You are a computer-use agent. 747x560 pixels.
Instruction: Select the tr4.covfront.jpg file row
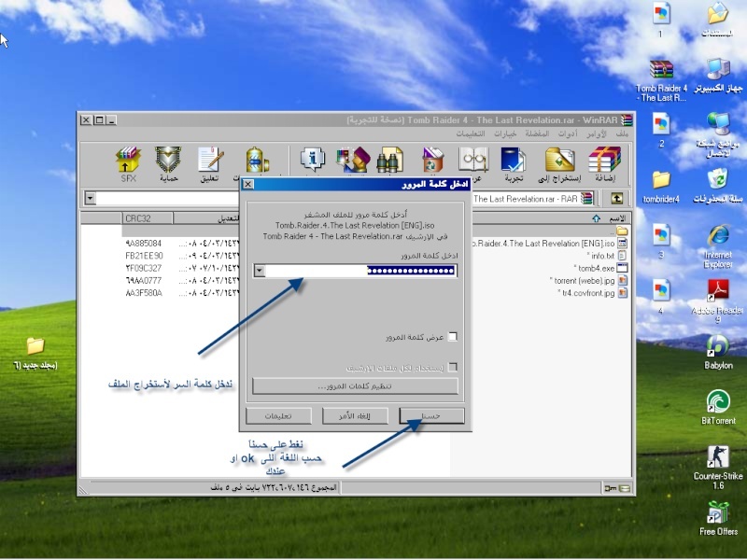coord(592,293)
